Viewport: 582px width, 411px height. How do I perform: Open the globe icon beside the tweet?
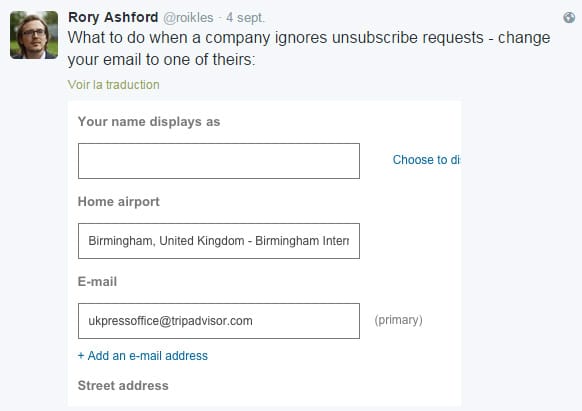[569, 17]
